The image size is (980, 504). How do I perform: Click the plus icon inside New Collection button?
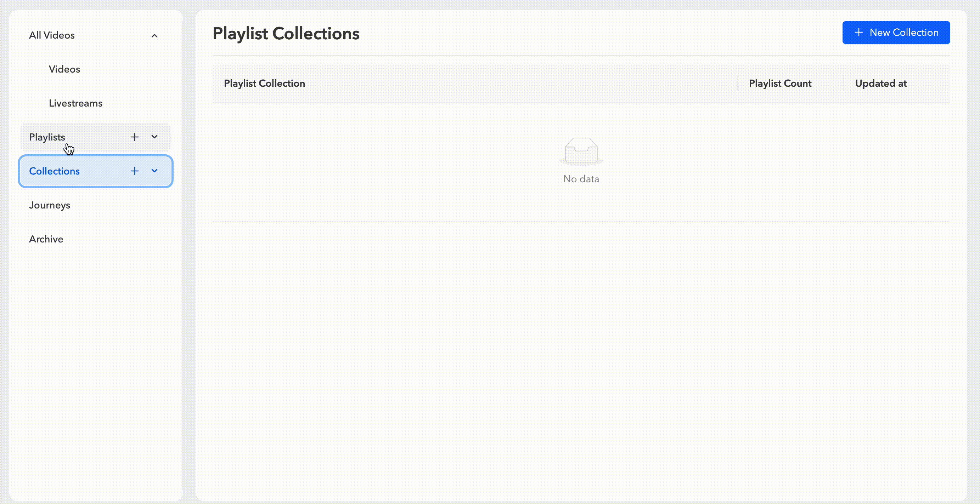pyautogui.click(x=858, y=33)
